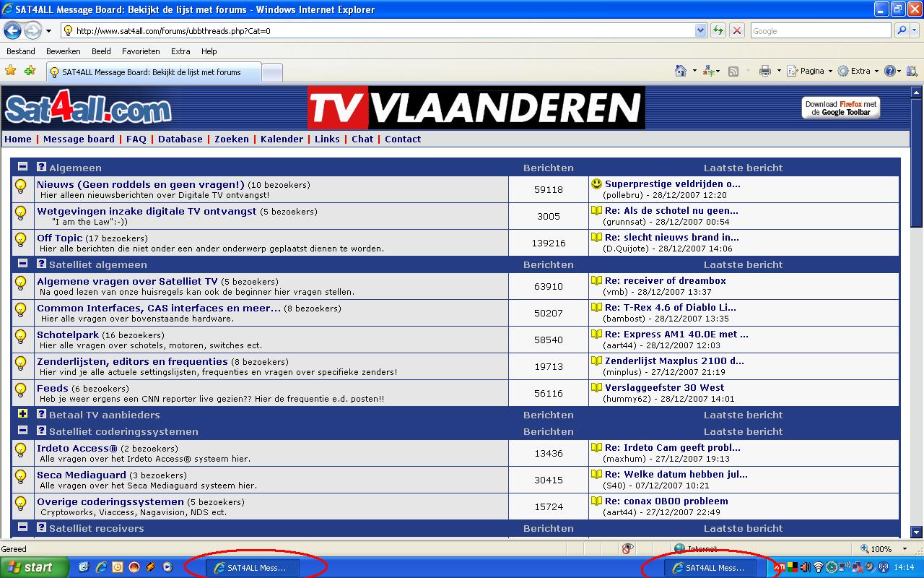This screenshot has width=924, height=578.
Task: Open the Favorieten menu
Action: tap(141, 51)
